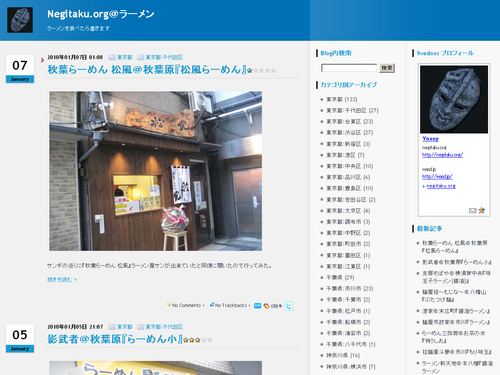Click the blue bookmark icon beside No Trackbacks

click(x=257, y=306)
